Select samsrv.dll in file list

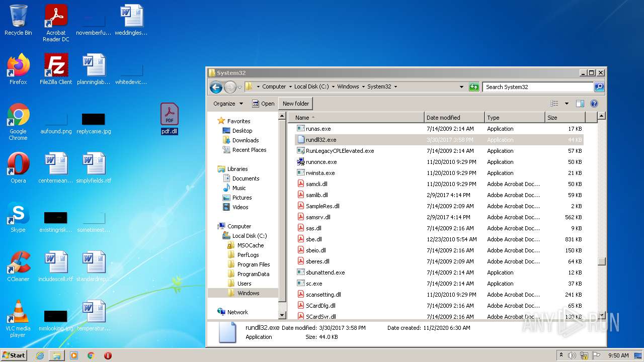[439, 217]
